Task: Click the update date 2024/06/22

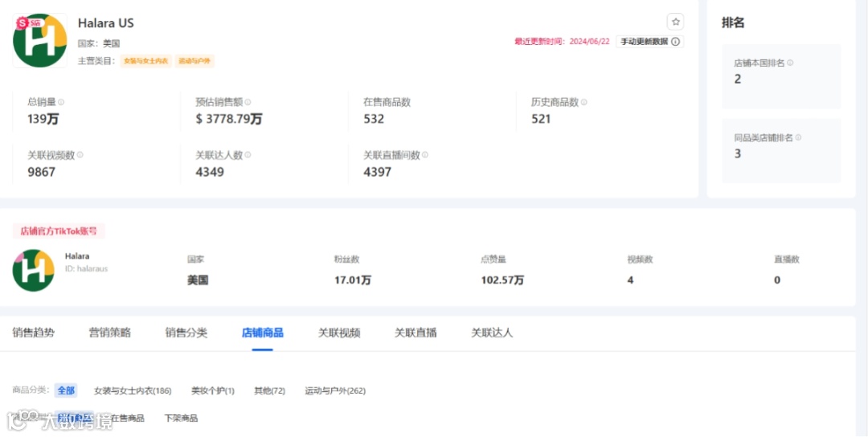Action: tap(589, 42)
